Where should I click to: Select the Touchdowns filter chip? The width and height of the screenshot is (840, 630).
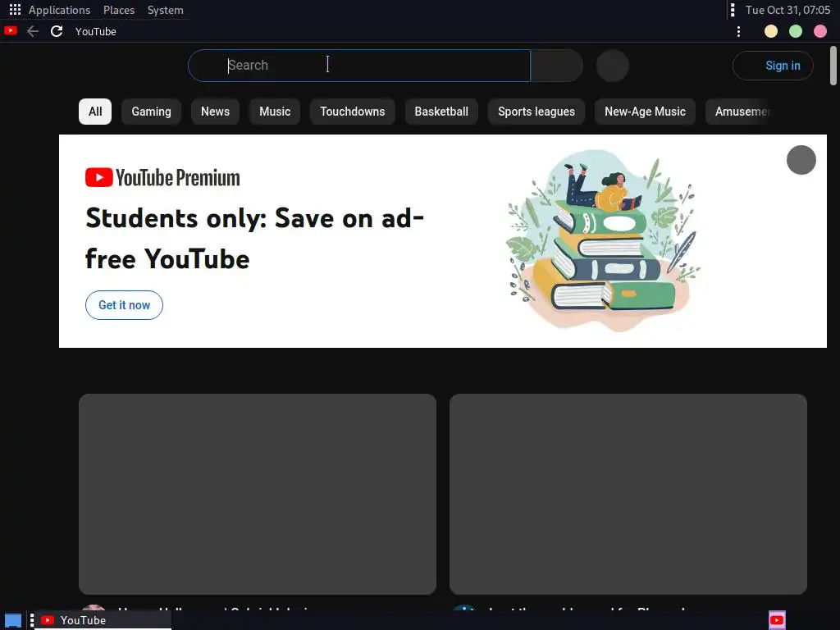click(x=352, y=112)
